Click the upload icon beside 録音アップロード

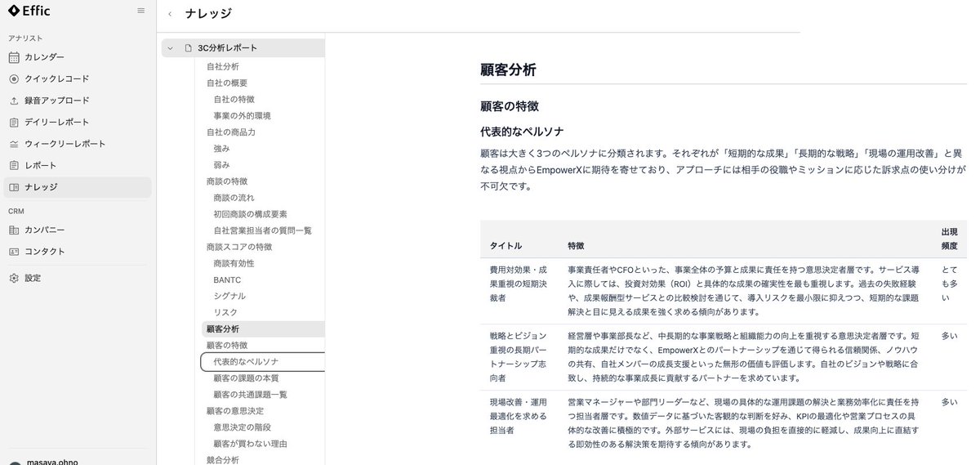14,101
